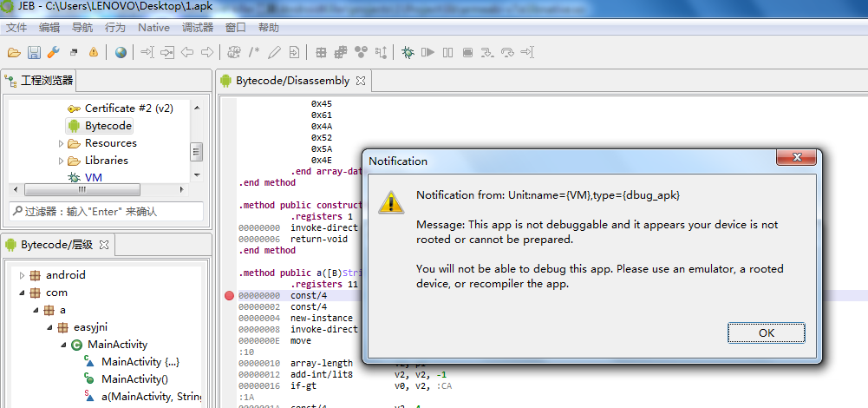The image size is (868, 408).
Task: Add a comment using the /* icon
Action: pyautogui.click(x=254, y=53)
